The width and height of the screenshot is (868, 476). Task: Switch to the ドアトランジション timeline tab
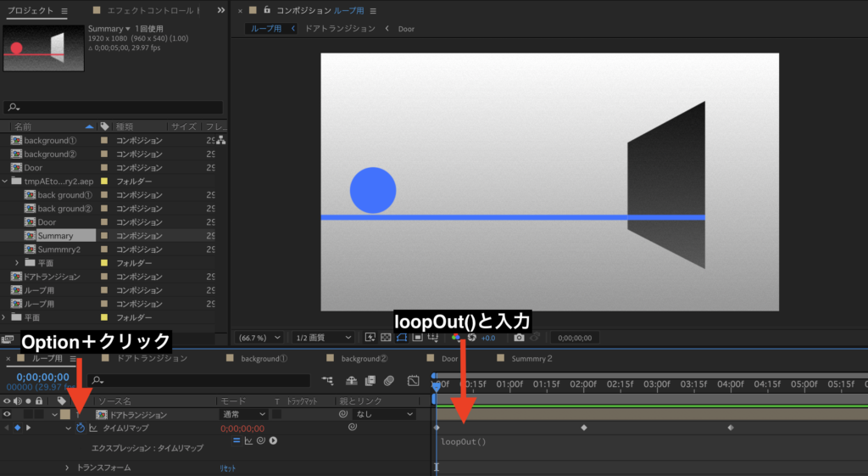tap(151, 359)
